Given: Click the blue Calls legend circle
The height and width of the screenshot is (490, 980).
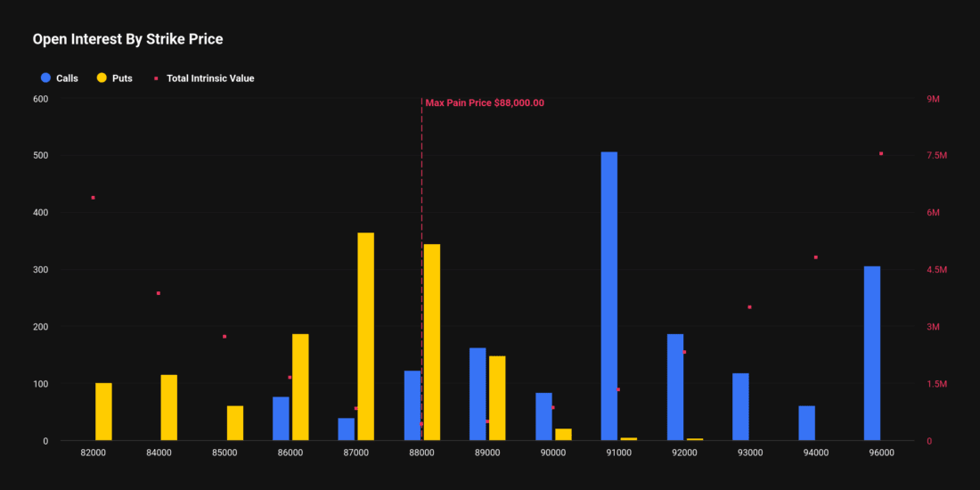Looking at the screenshot, I should click(x=46, y=78).
